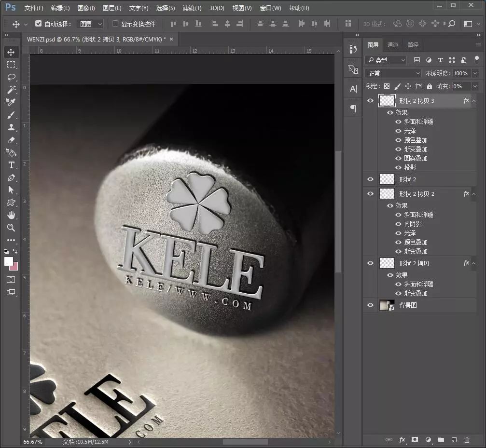Select the Magic Wand tool
The image size is (486, 448).
pos(11,90)
